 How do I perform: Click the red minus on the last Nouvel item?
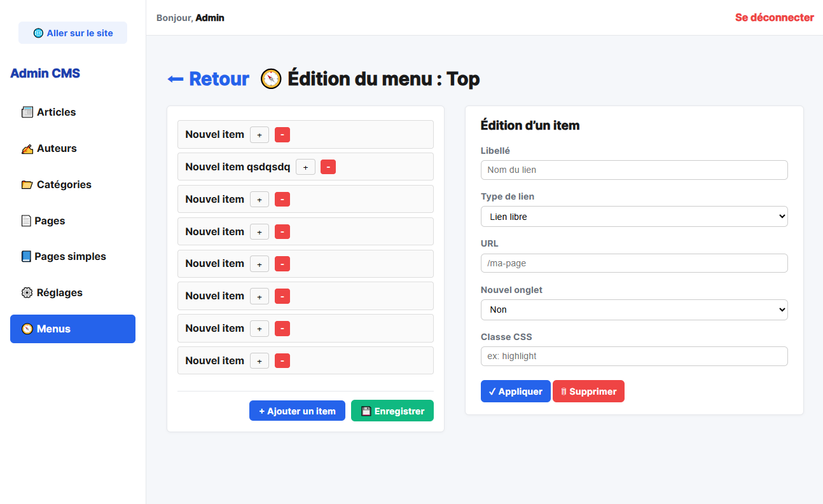(282, 361)
